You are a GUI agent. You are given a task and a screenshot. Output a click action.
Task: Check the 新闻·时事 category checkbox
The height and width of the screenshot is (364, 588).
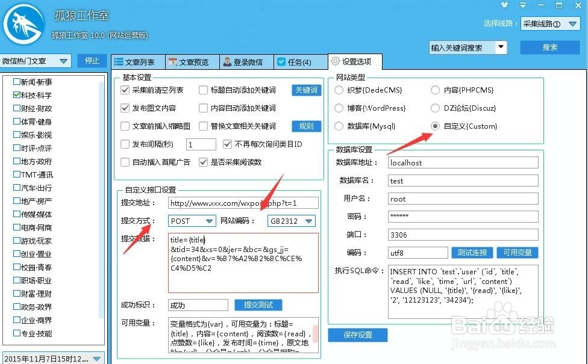click(15, 82)
